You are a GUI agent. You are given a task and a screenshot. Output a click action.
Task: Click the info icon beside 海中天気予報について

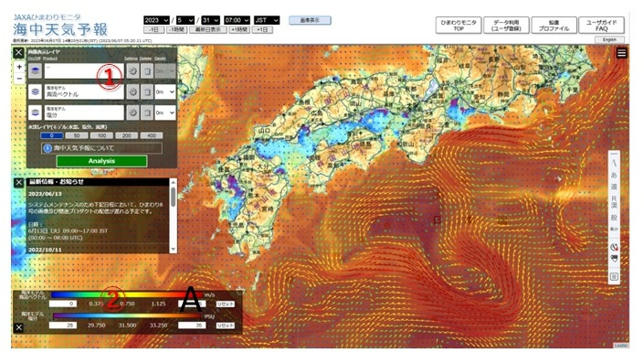48,148
